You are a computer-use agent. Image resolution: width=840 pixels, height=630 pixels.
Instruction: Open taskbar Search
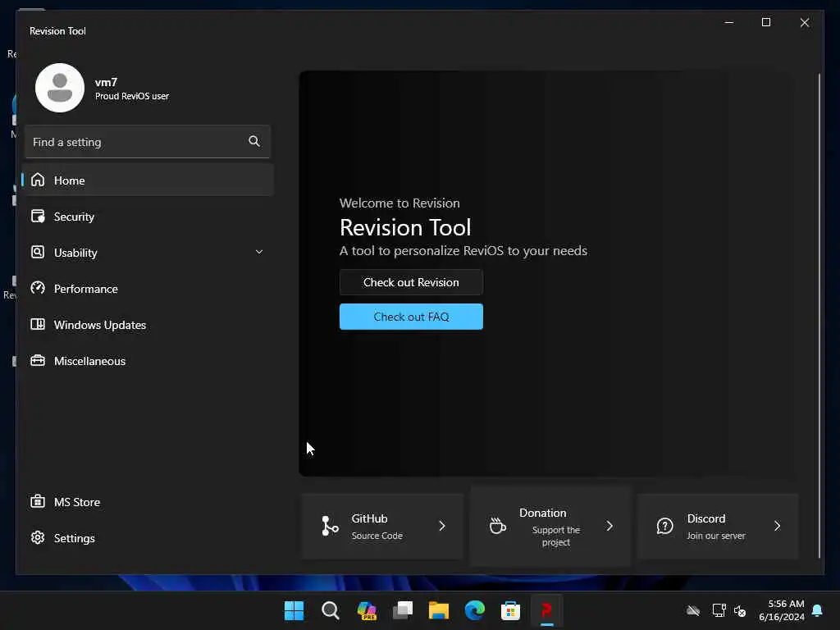click(x=330, y=610)
